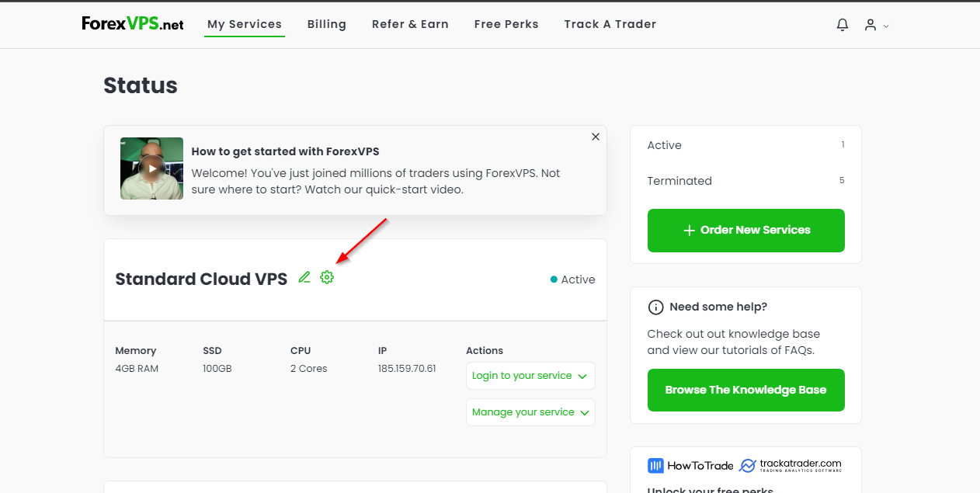Open the notifications bell

pos(843,25)
